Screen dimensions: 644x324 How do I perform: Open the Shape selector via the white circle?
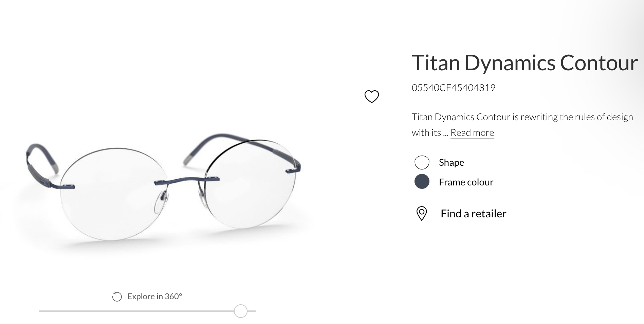coord(422,162)
